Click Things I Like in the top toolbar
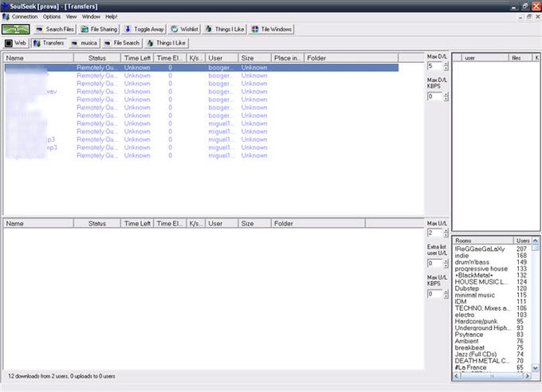The height and width of the screenshot is (392, 542). pyautogui.click(x=225, y=29)
